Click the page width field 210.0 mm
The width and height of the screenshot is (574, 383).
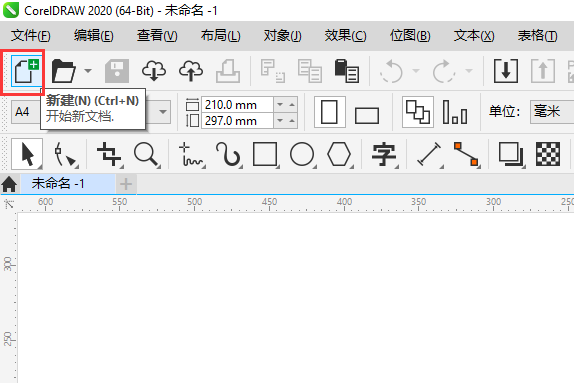[237, 105]
